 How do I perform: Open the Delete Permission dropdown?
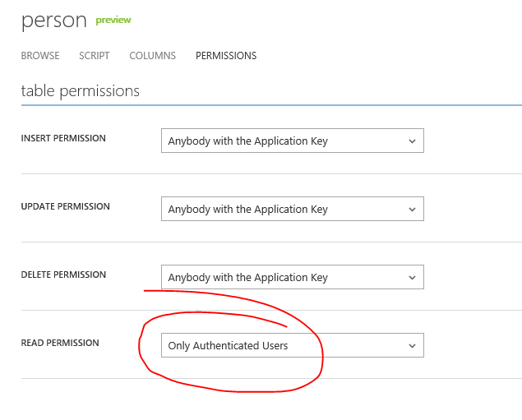coord(293,277)
